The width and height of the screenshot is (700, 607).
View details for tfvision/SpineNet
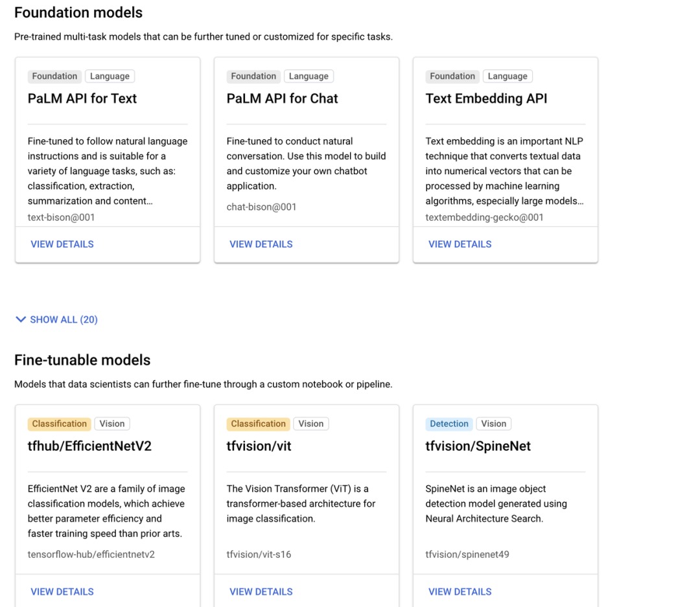coord(460,591)
